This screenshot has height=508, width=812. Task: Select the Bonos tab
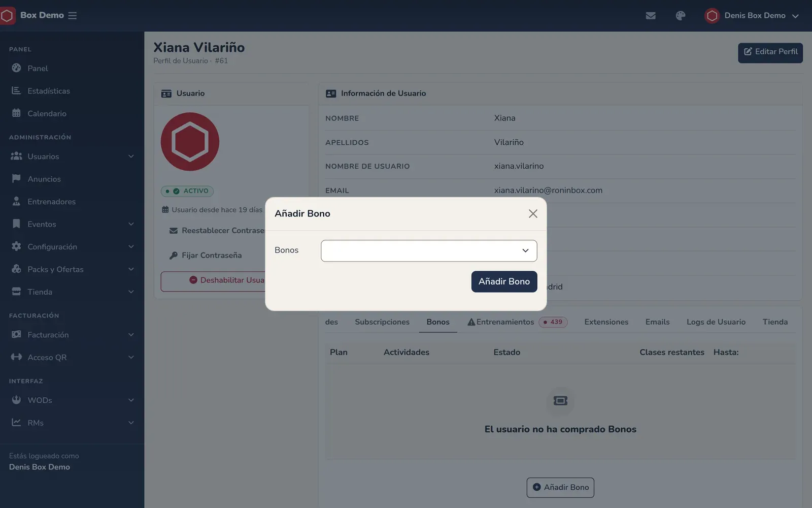[438, 322]
